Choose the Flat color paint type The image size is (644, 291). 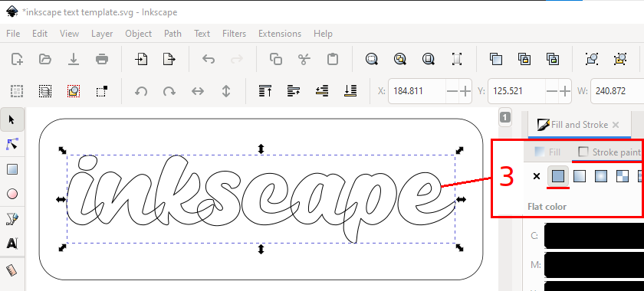point(558,176)
